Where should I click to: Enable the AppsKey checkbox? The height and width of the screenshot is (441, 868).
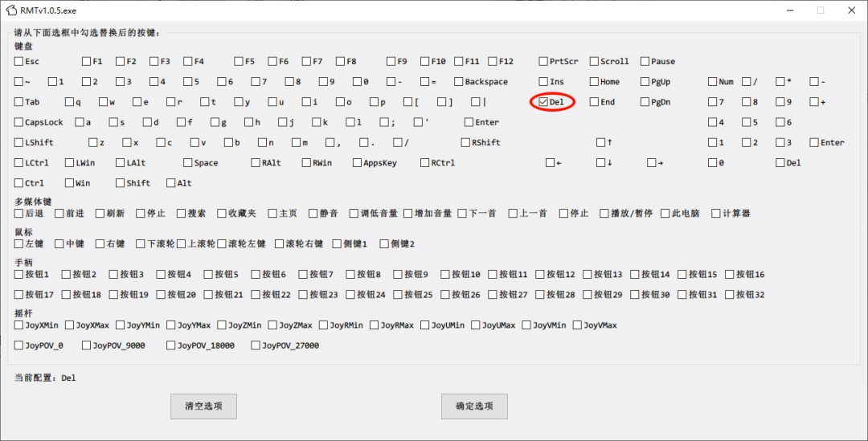click(x=358, y=162)
